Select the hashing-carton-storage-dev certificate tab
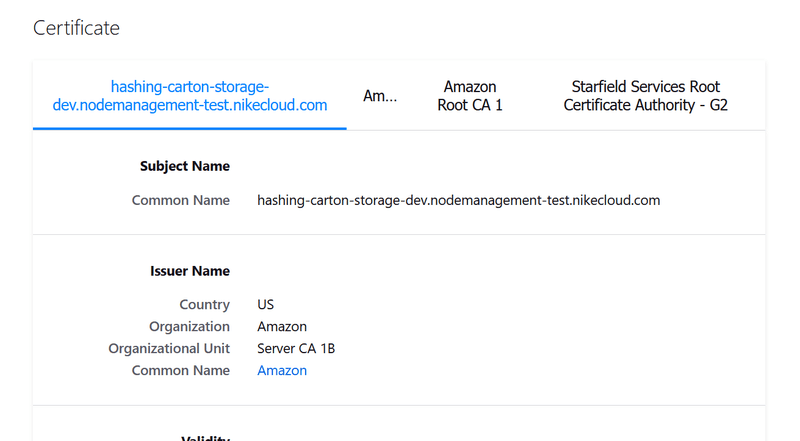The height and width of the screenshot is (441, 800). [190, 96]
